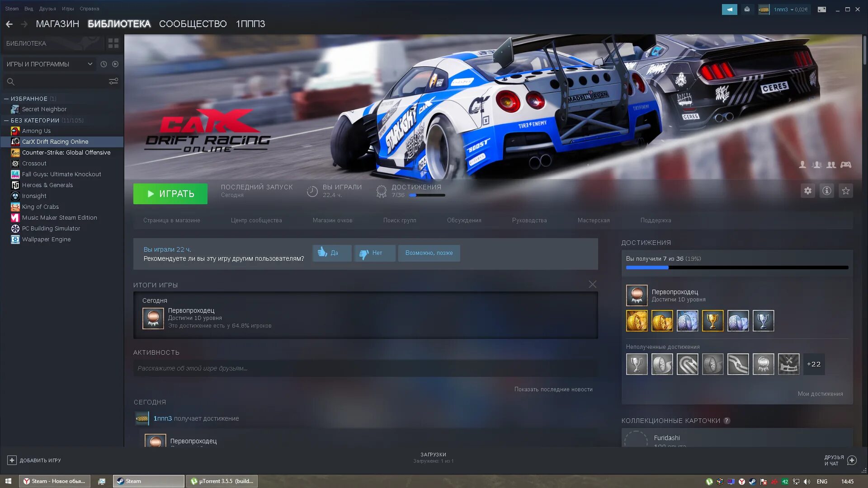Open Steam announcements megaphone icon

click(x=729, y=9)
